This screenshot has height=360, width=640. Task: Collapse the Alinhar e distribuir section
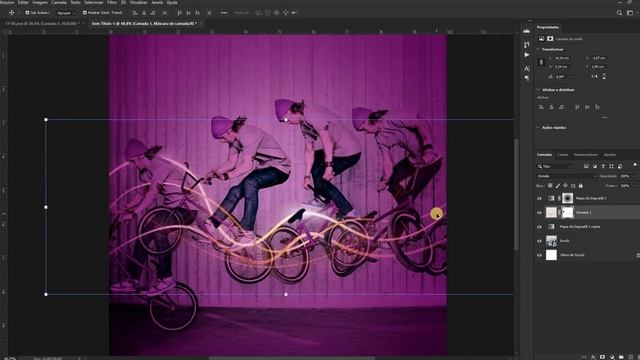coord(538,90)
